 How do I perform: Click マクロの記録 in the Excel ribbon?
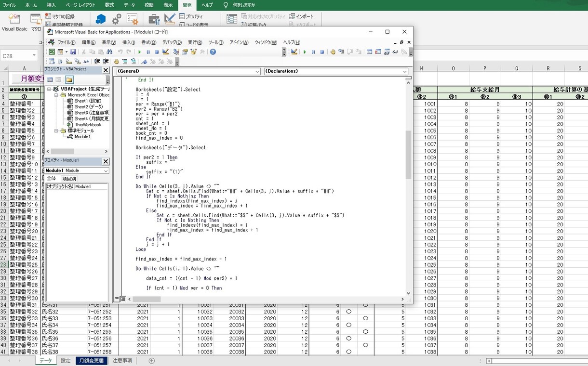pos(59,16)
